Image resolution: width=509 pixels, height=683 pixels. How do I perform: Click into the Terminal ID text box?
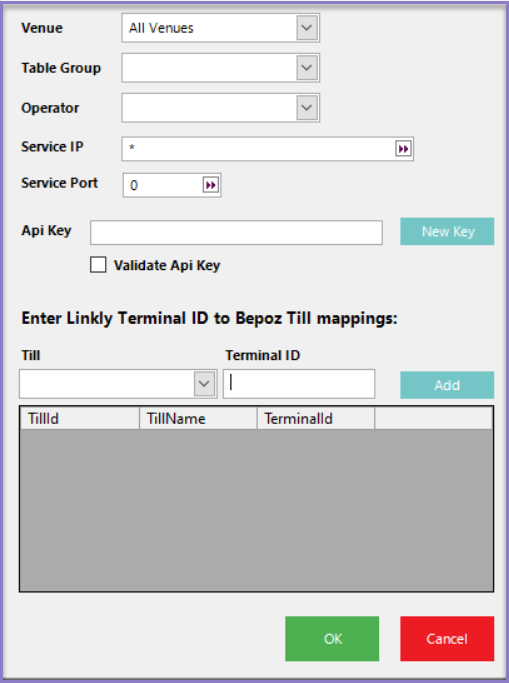click(299, 384)
